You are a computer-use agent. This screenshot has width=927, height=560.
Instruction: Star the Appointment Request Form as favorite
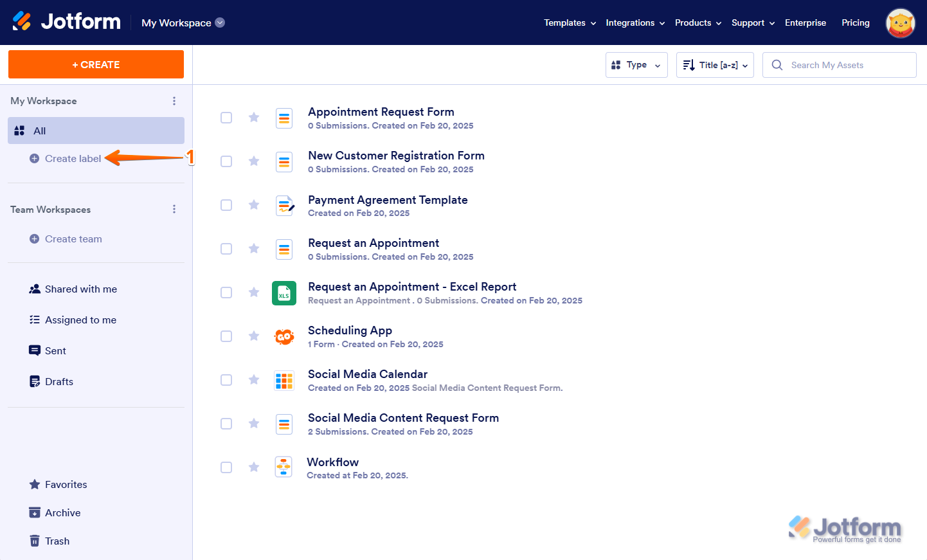point(254,118)
